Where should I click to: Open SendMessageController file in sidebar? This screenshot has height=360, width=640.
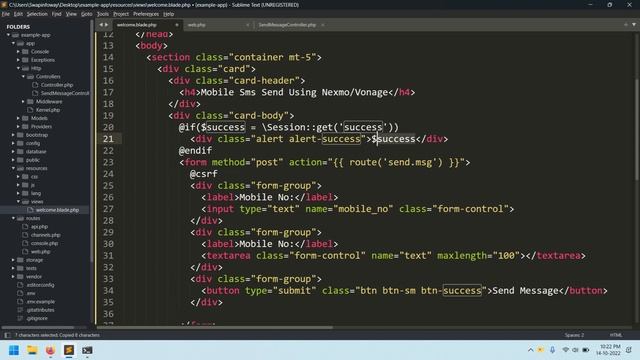coord(64,93)
